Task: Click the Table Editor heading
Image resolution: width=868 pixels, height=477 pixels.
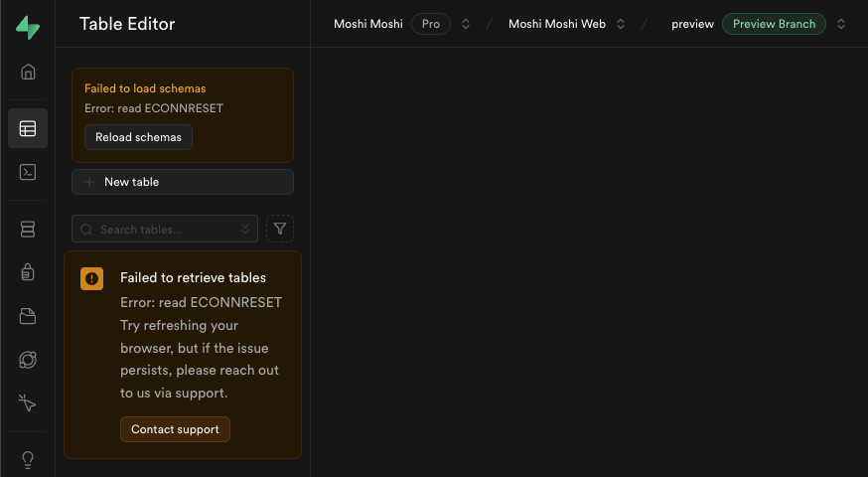Action: [127, 24]
